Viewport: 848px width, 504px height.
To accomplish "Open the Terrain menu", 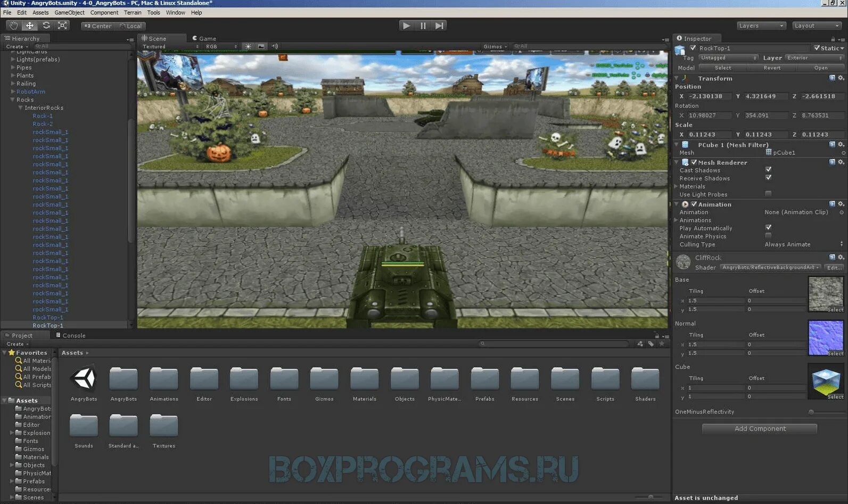I will [133, 12].
